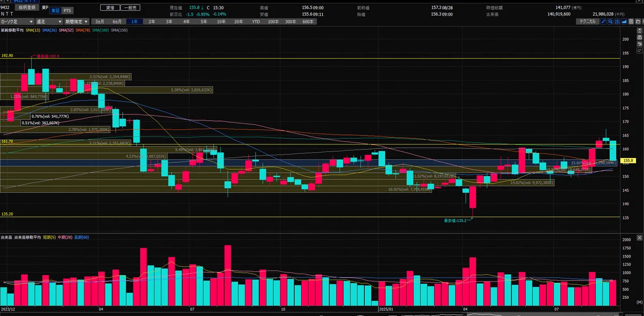Click the 単純移動平均 indicator label

(12, 30)
